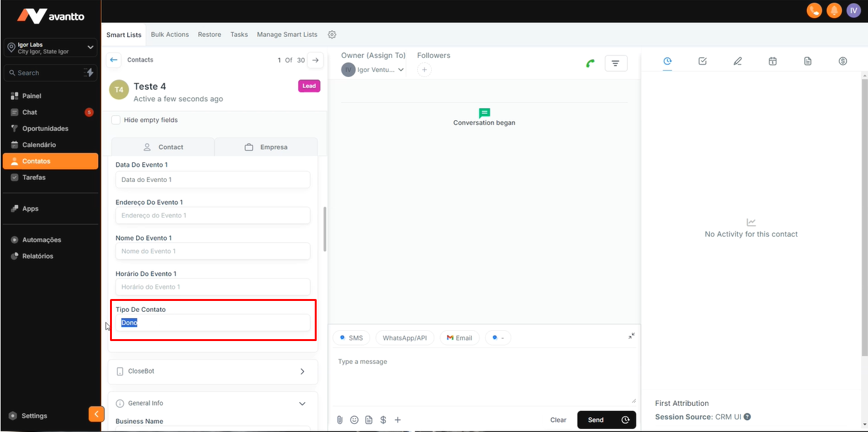The width and height of the screenshot is (868, 432).
Task: Toggle the Hide empty fields checkbox
Action: click(x=116, y=120)
